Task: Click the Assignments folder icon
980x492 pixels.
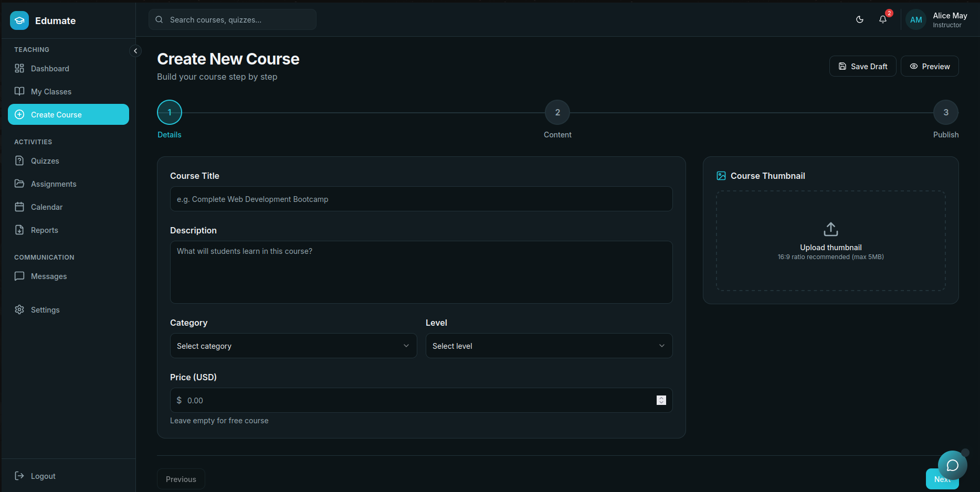Action: click(19, 184)
